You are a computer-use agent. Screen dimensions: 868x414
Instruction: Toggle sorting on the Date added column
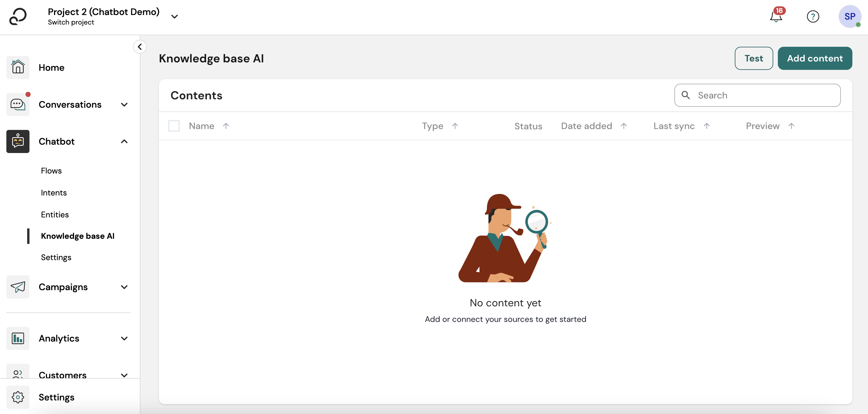click(x=623, y=126)
